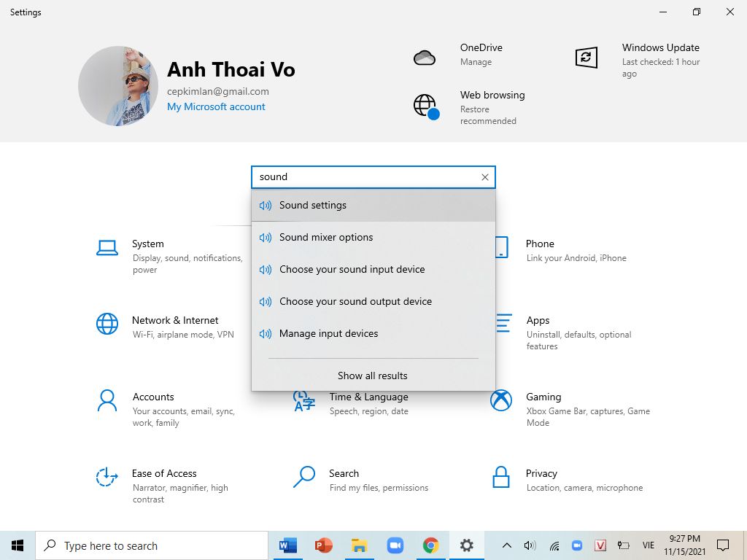Screen dimensions: 747x560
Task: Open the Phone settings title
Action: (x=540, y=244)
